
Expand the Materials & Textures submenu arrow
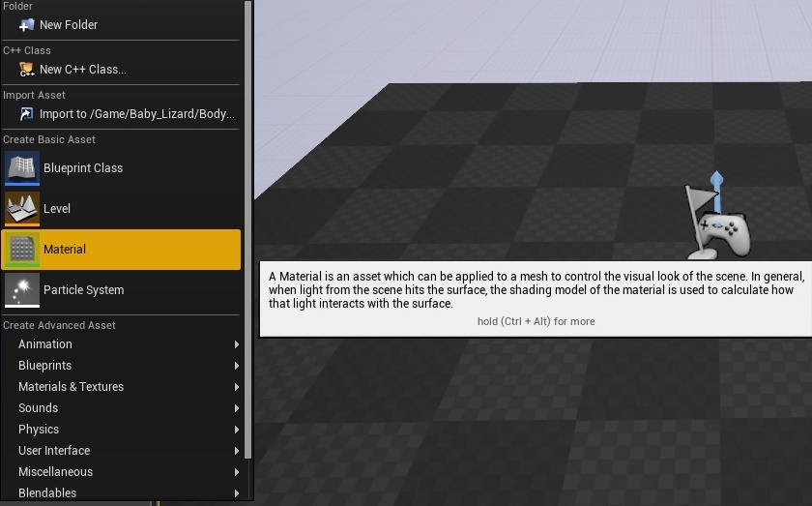(x=237, y=387)
